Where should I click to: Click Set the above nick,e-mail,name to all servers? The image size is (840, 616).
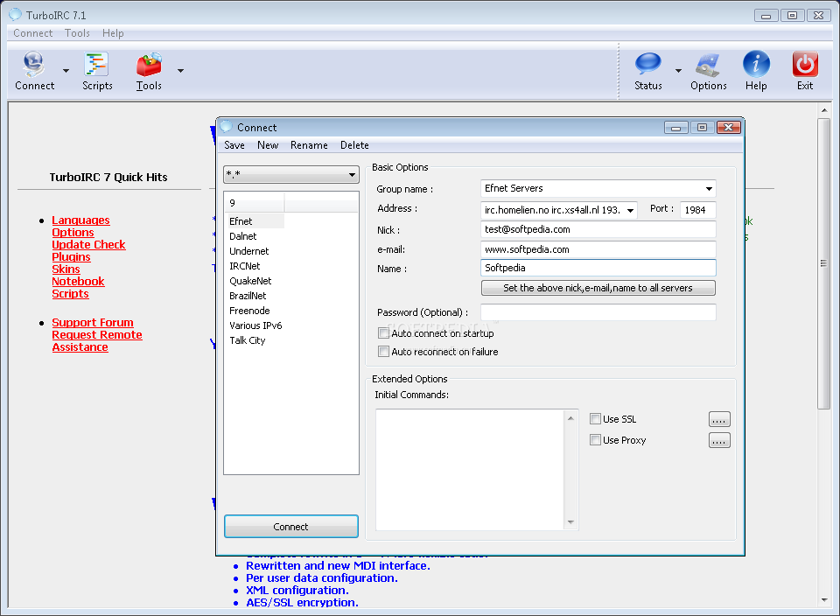tap(598, 288)
